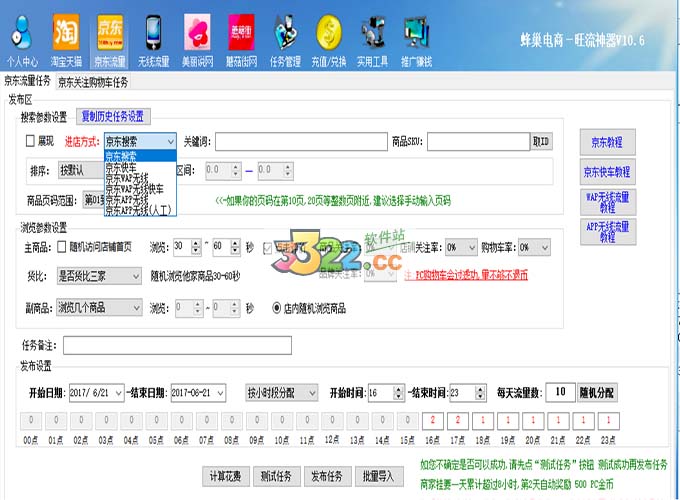Image resolution: width=680 pixels, height=500 pixels.
Task: Open the 京东快车教程 button
Action: click(608, 172)
